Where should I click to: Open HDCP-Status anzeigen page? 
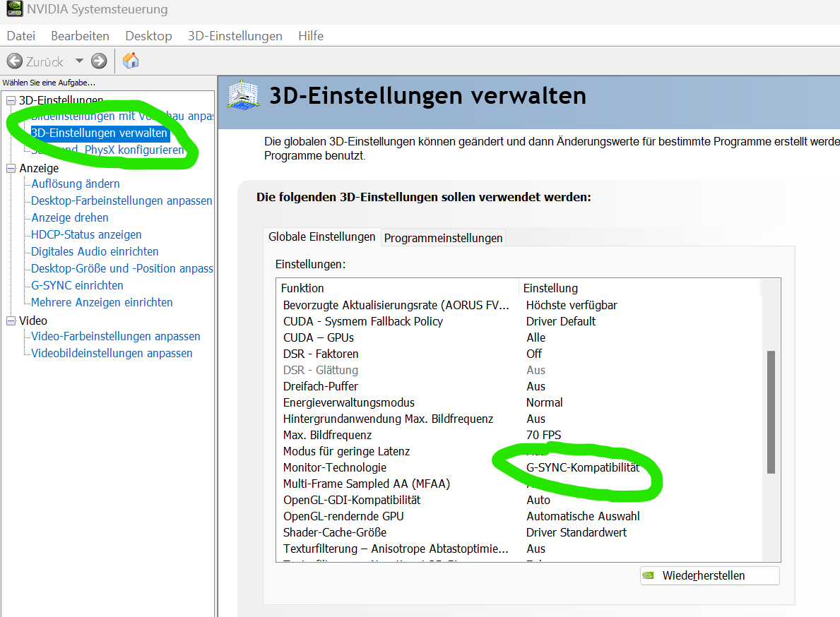tap(86, 234)
